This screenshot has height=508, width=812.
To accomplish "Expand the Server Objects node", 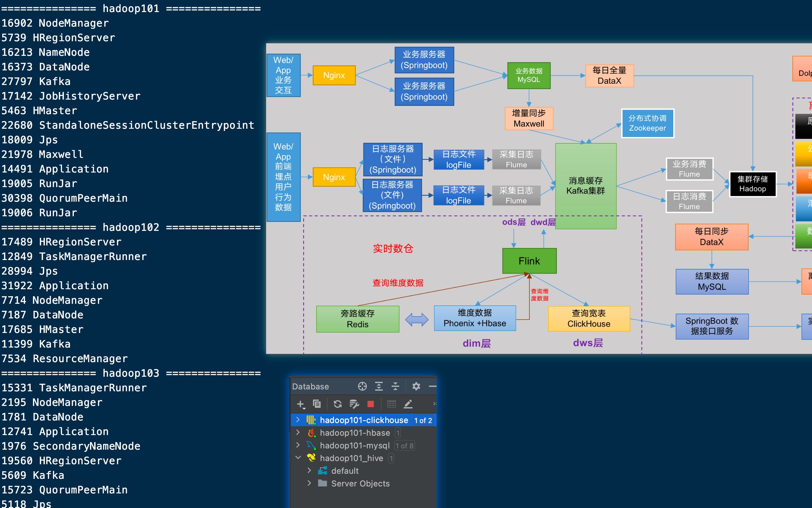I will coord(309,483).
